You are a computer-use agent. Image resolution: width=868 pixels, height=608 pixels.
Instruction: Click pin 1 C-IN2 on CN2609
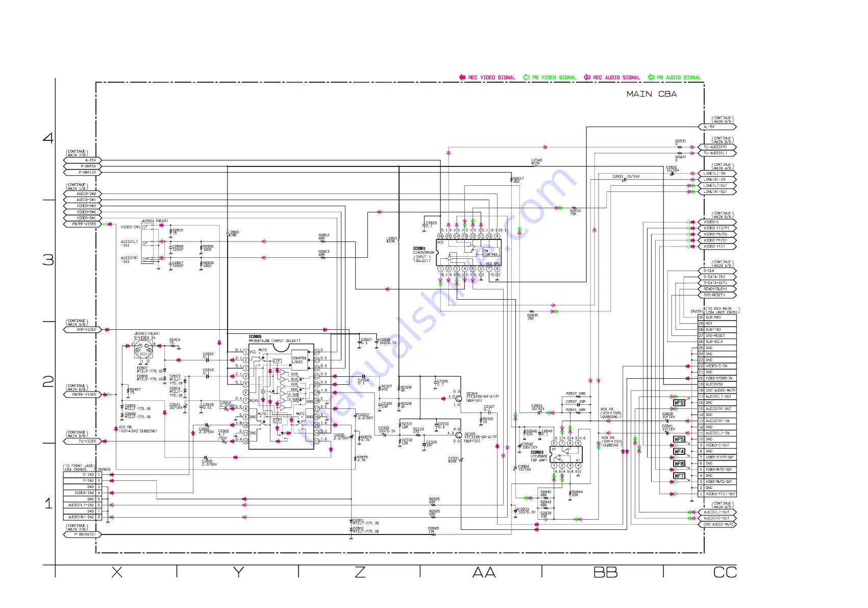point(82,475)
